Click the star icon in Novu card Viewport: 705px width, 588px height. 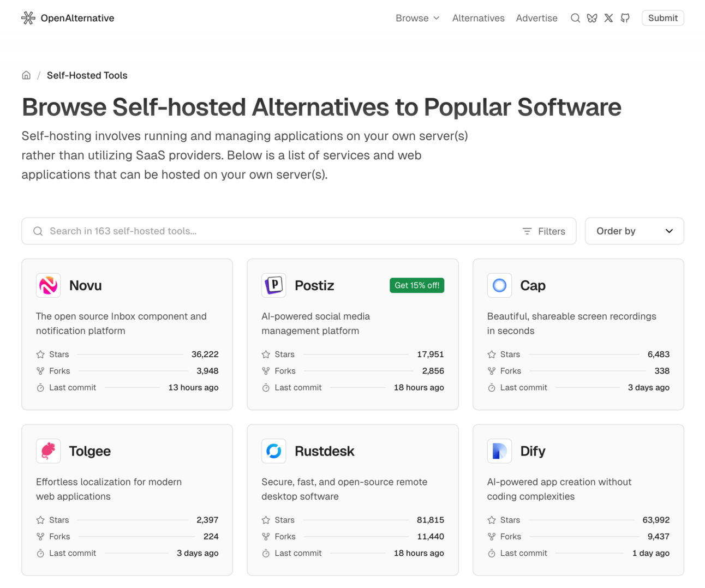click(x=40, y=355)
